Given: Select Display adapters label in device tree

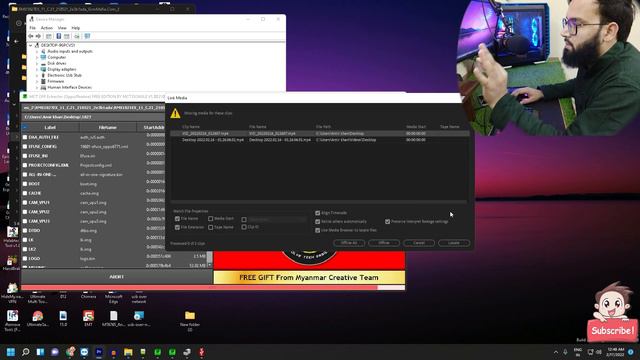Looking at the screenshot, I should click(x=62, y=70).
